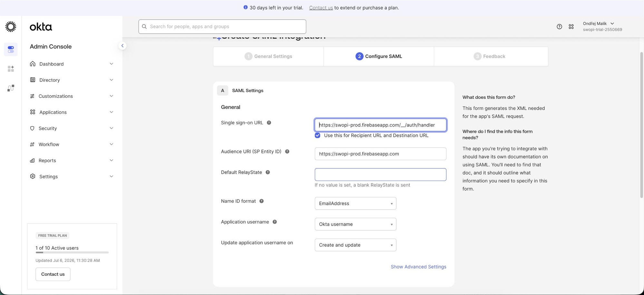Click the okta wordmark logo
Viewport: 644px width, 295px height.
[41, 27]
